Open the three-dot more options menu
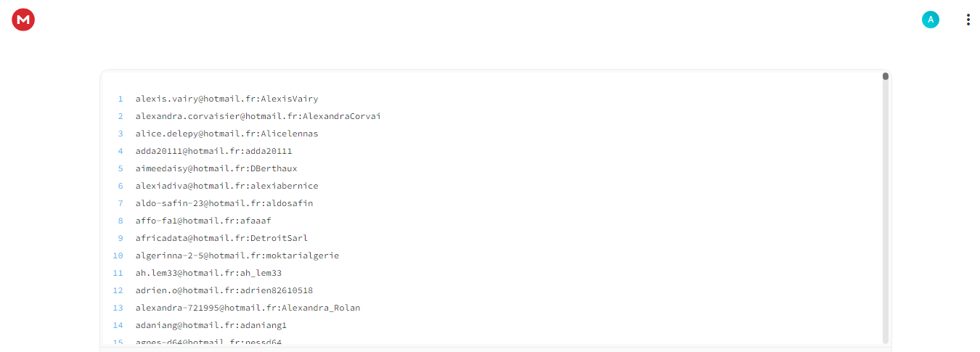The width and height of the screenshot is (980, 352). (968, 20)
